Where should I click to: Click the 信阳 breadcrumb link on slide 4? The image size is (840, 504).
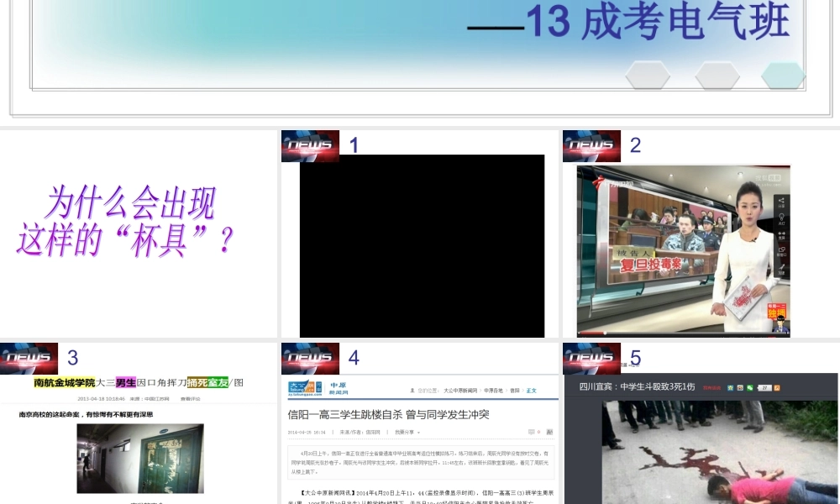(514, 391)
